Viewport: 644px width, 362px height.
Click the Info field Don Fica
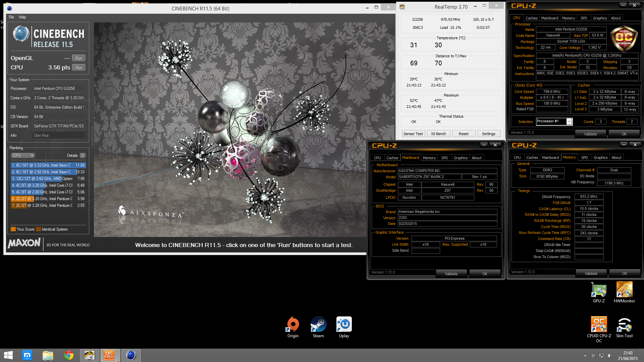59,135
